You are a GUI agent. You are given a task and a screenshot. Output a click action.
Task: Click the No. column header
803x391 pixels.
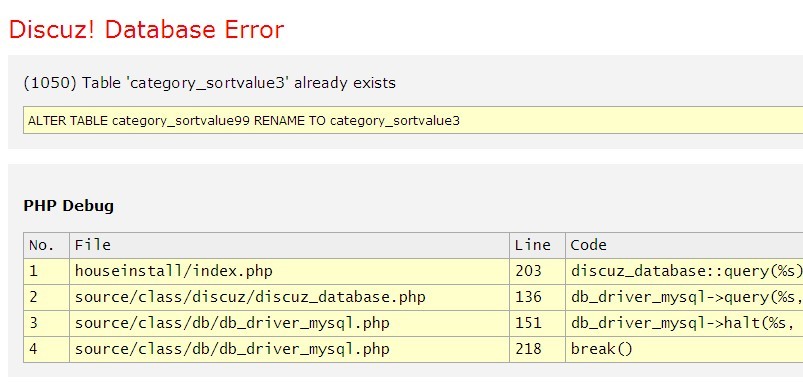[46, 245]
